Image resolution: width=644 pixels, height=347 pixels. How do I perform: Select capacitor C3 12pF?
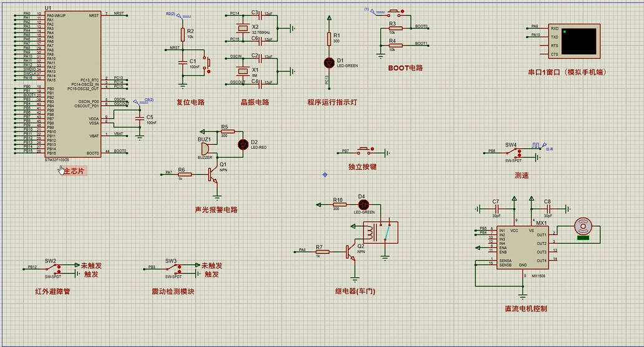click(261, 16)
